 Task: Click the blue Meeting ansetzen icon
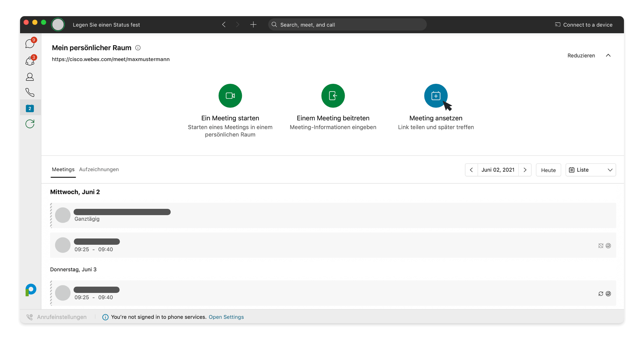[x=436, y=96]
